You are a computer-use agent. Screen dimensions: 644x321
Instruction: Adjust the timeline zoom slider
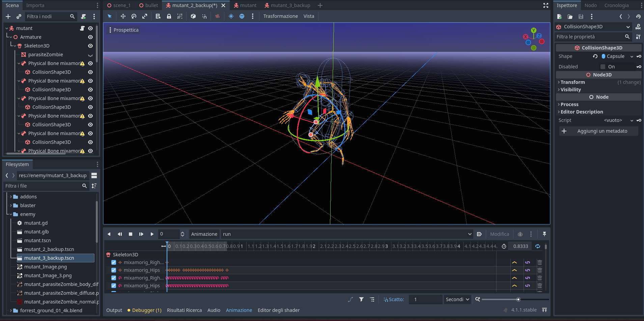[518, 299]
